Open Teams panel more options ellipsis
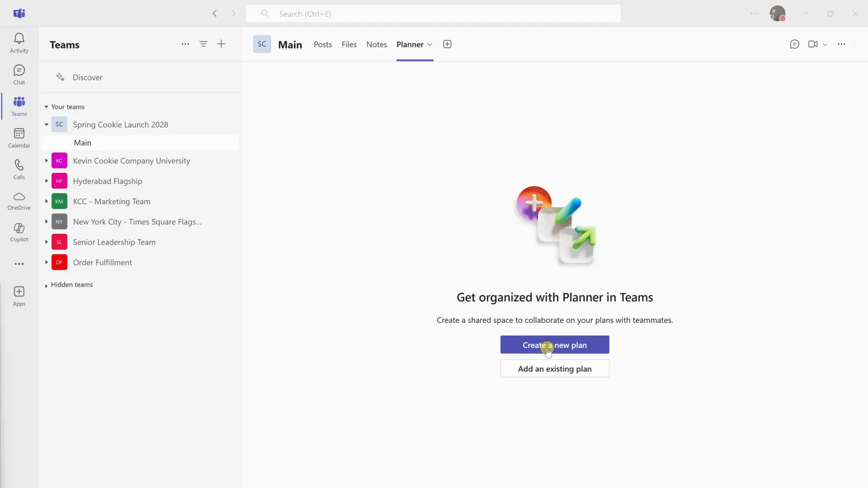Screen dimensions: 868x488 tap(185, 44)
